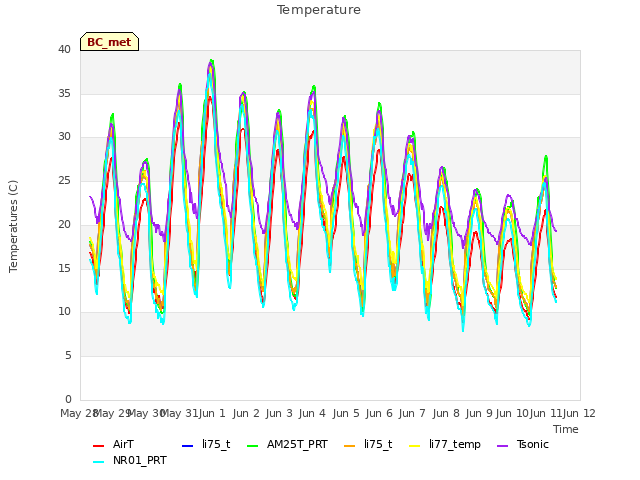The height and width of the screenshot is (480, 640).
Task: Select the Jun 12 x-axis tick label
Action: 579,413
